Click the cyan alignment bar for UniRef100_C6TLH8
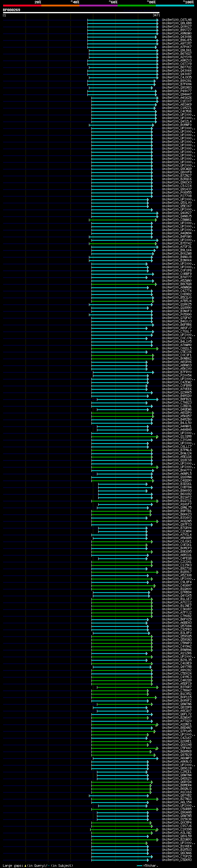The width and height of the screenshot is (197, 868). (x=123, y=20)
